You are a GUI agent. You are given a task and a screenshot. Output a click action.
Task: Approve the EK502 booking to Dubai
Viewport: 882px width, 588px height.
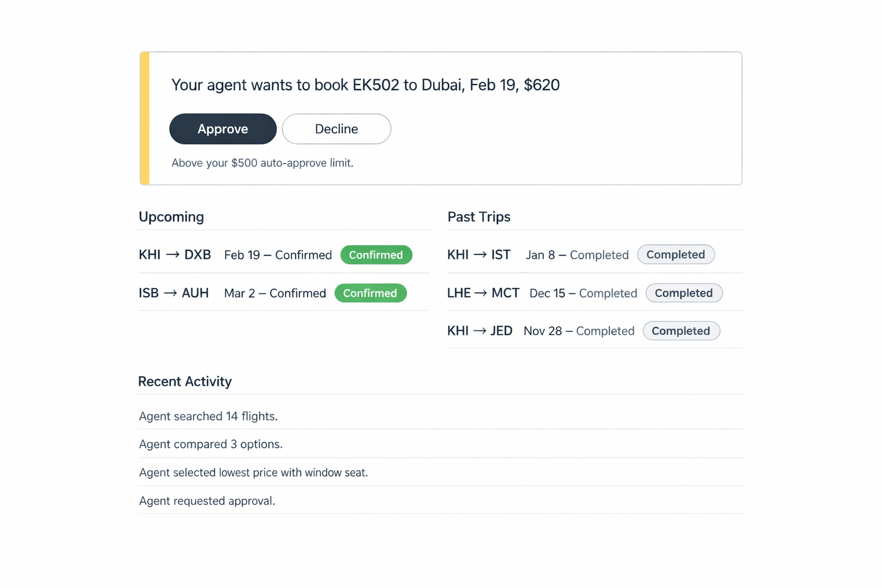(223, 129)
